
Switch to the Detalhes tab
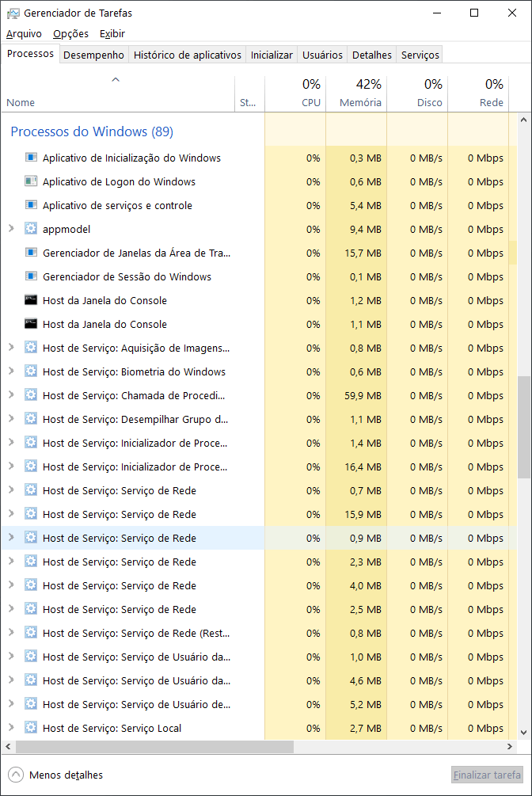pyautogui.click(x=371, y=55)
